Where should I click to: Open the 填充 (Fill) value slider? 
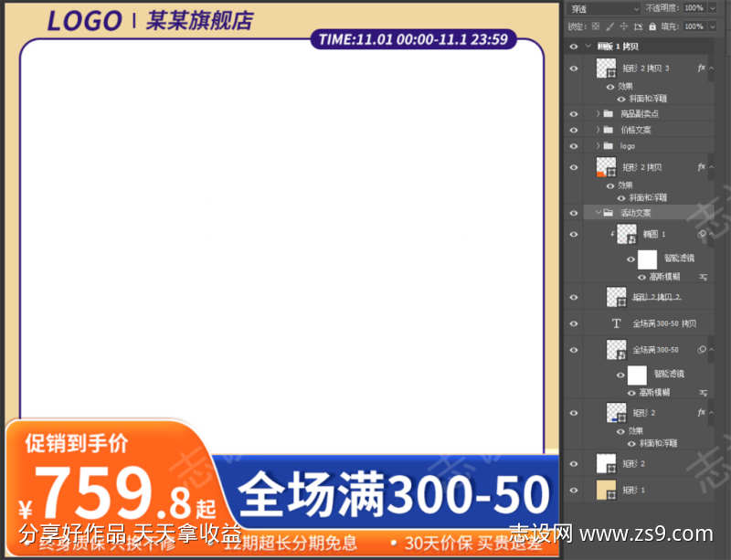pos(693,26)
